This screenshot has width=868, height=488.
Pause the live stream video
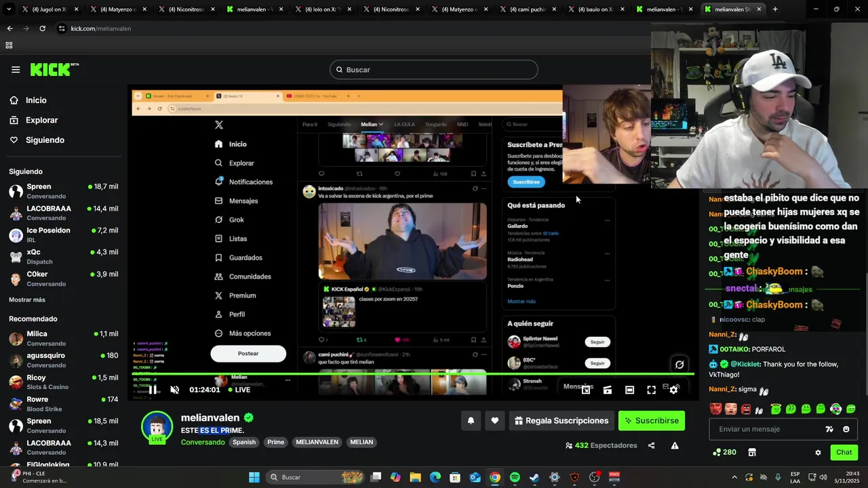pos(153,390)
